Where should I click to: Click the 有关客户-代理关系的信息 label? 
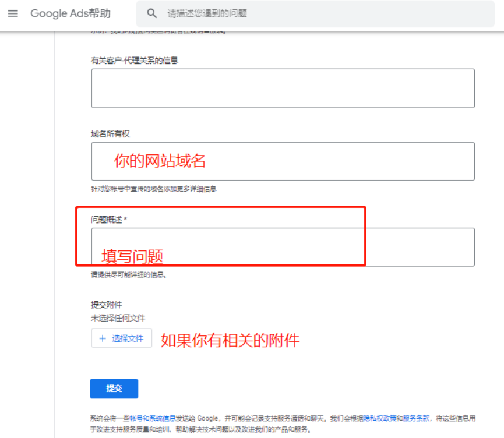[x=134, y=60]
